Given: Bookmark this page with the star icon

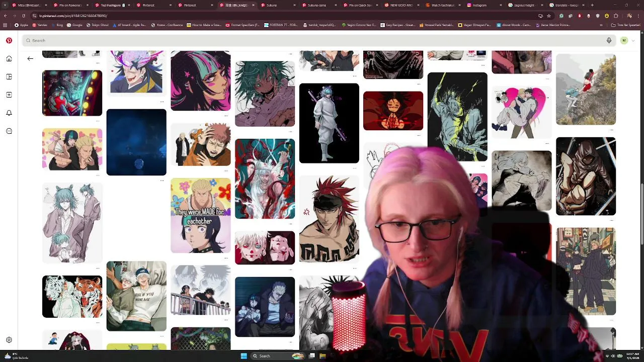Looking at the screenshot, I should (549, 16).
